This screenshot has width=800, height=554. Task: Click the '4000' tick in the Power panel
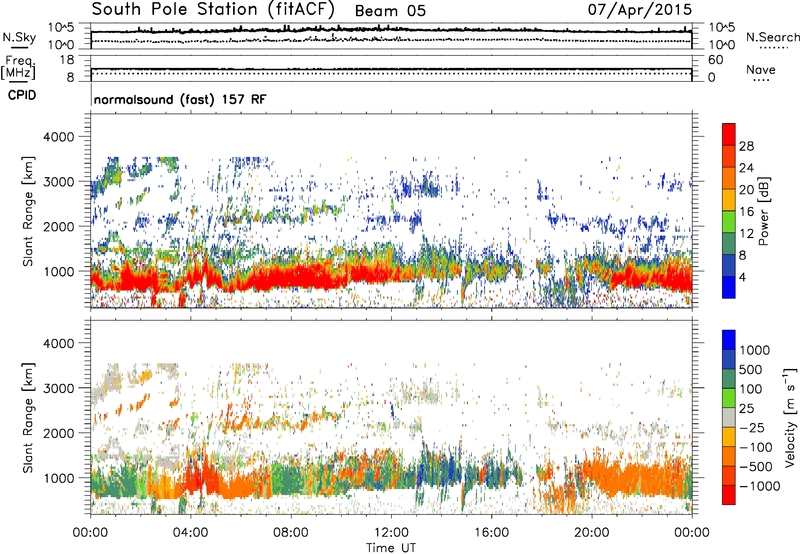(x=59, y=137)
